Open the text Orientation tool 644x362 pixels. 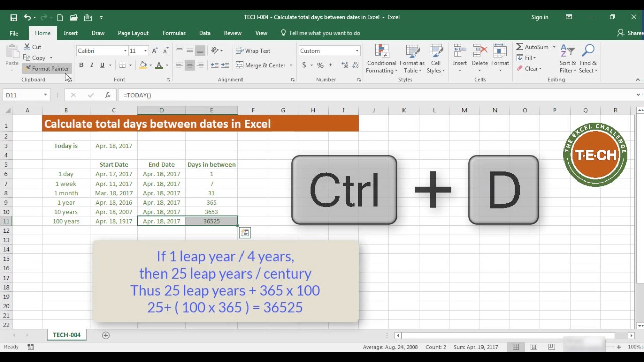tap(217, 50)
